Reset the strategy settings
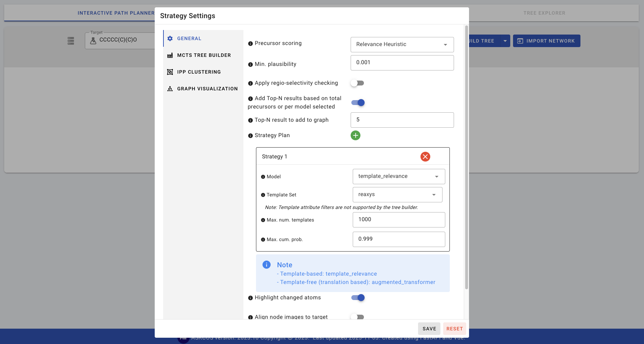The width and height of the screenshot is (644, 344). (x=455, y=329)
